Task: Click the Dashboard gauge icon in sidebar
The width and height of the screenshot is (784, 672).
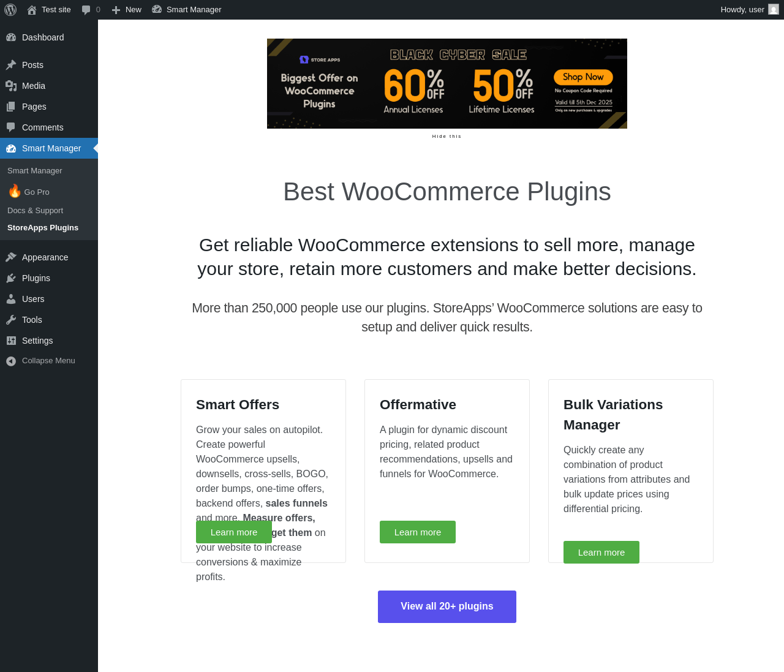Action: (x=11, y=37)
